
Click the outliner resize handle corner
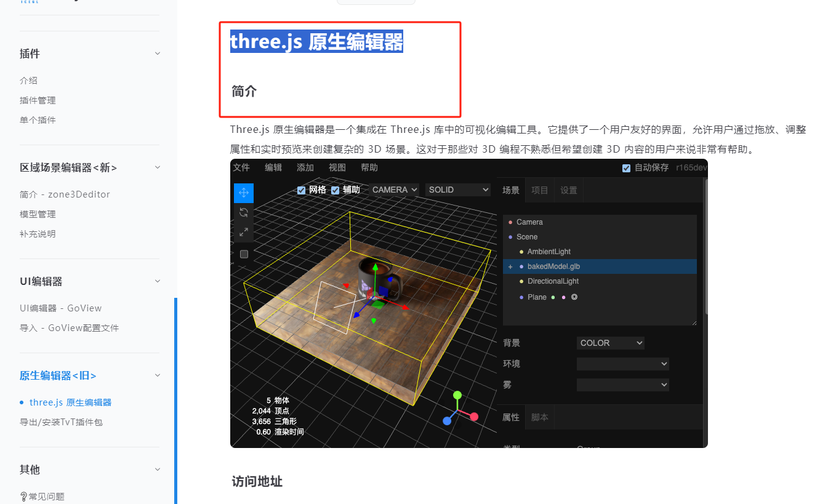click(x=694, y=322)
